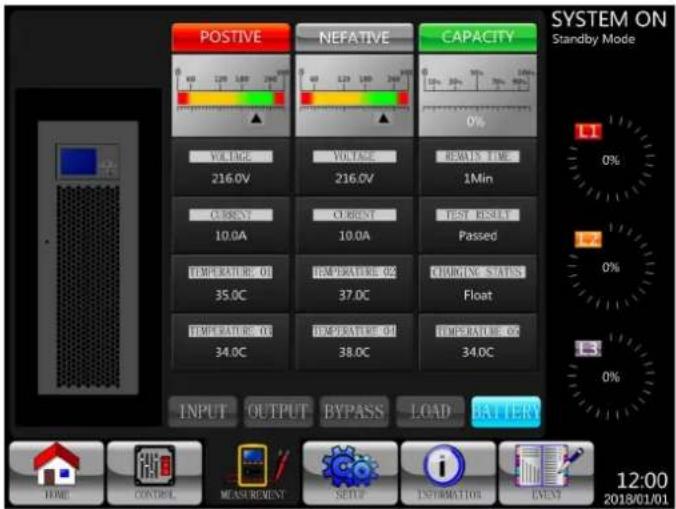Viewport: 676px width, 509px height.
Task: Open the Event log page
Action: (x=546, y=473)
